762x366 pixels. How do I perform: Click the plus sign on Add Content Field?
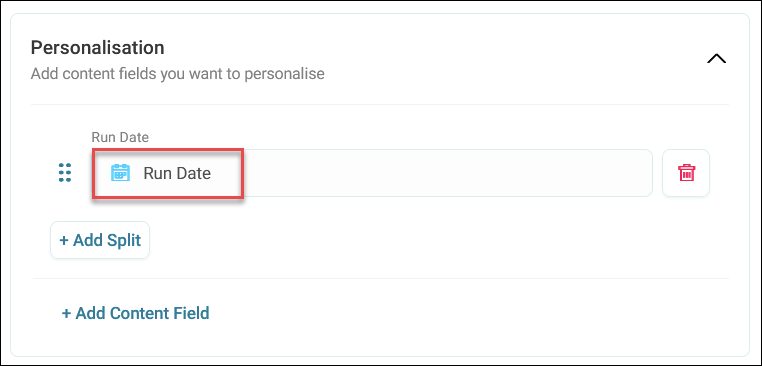pyautogui.click(x=67, y=314)
